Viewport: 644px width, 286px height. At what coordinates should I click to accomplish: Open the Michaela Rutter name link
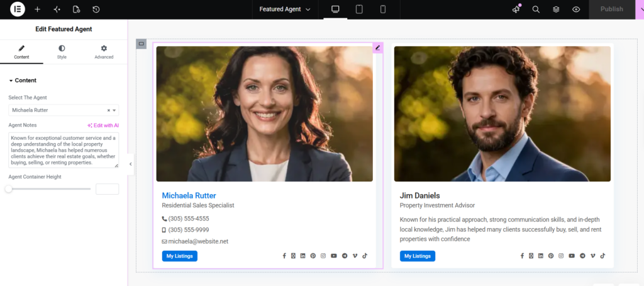click(189, 195)
